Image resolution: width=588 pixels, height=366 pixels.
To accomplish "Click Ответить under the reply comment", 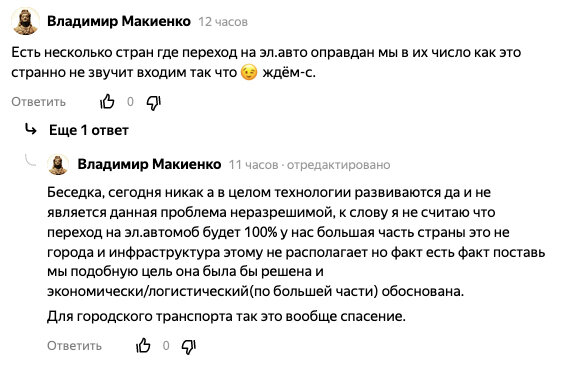I will click(74, 345).
